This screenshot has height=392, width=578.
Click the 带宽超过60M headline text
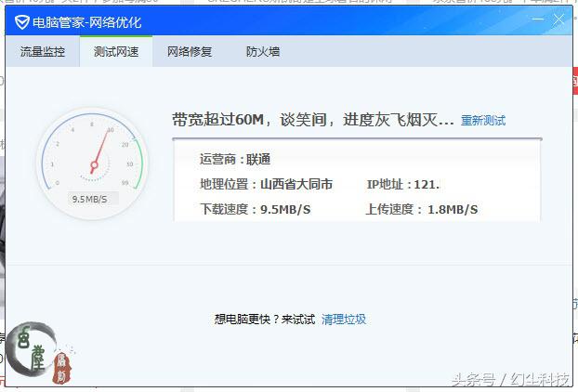click(312, 120)
